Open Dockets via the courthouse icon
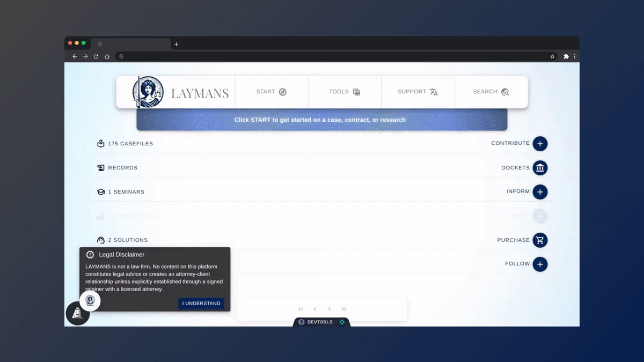 pyautogui.click(x=540, y=168)
